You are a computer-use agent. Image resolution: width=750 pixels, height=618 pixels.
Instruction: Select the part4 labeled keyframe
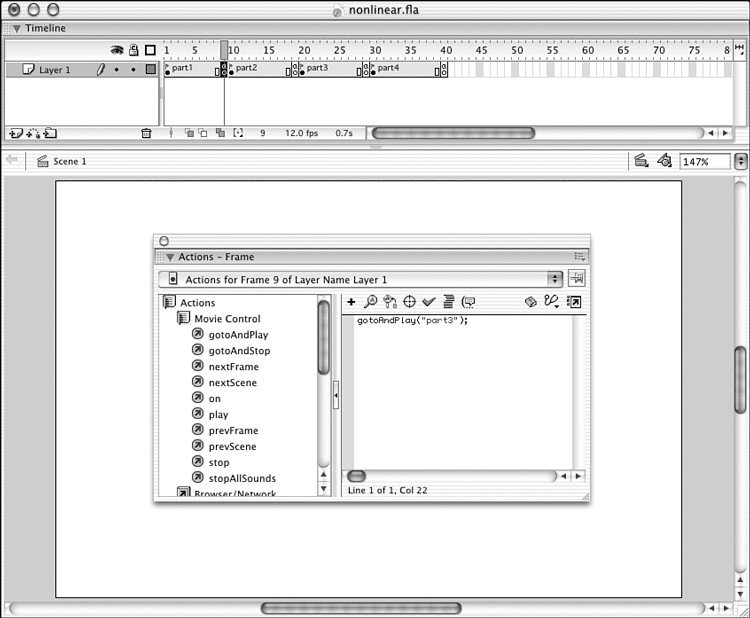[x=373, y=70]
